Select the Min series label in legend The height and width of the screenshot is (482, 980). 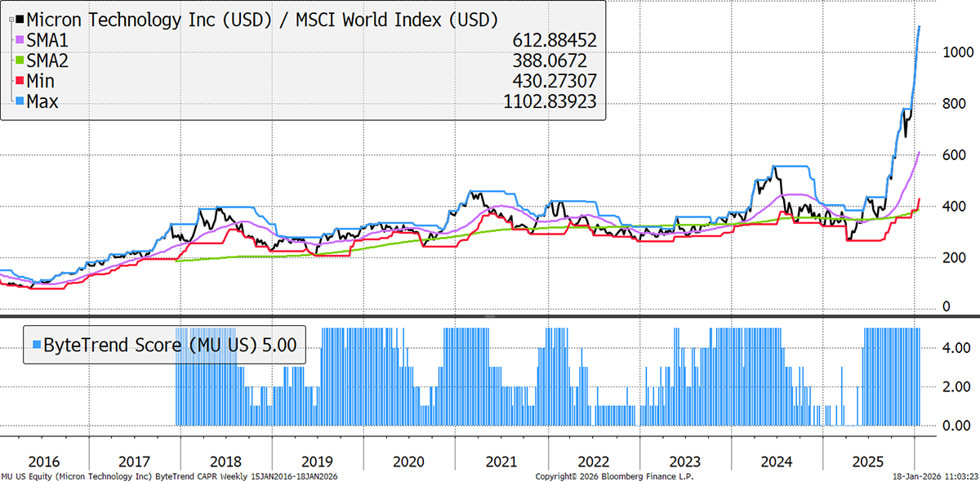tap(44, 80)
